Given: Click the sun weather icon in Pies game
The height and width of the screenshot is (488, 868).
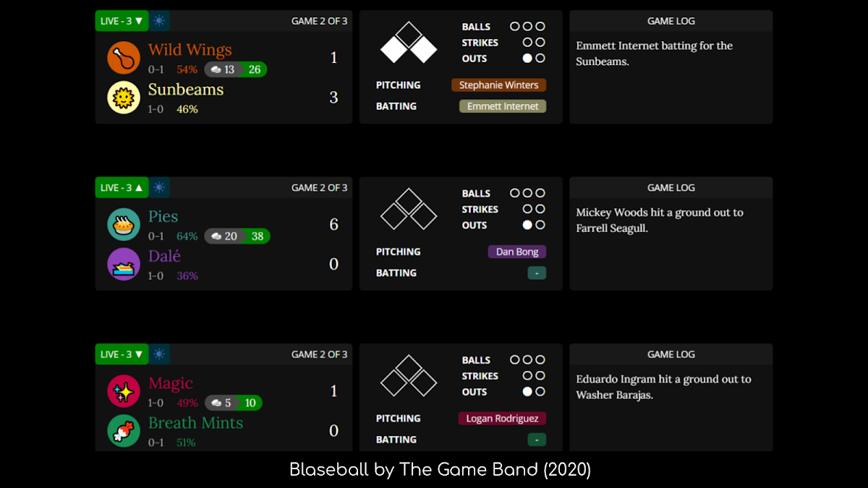Looking at the screenshot, I should [x=159, y=187].
